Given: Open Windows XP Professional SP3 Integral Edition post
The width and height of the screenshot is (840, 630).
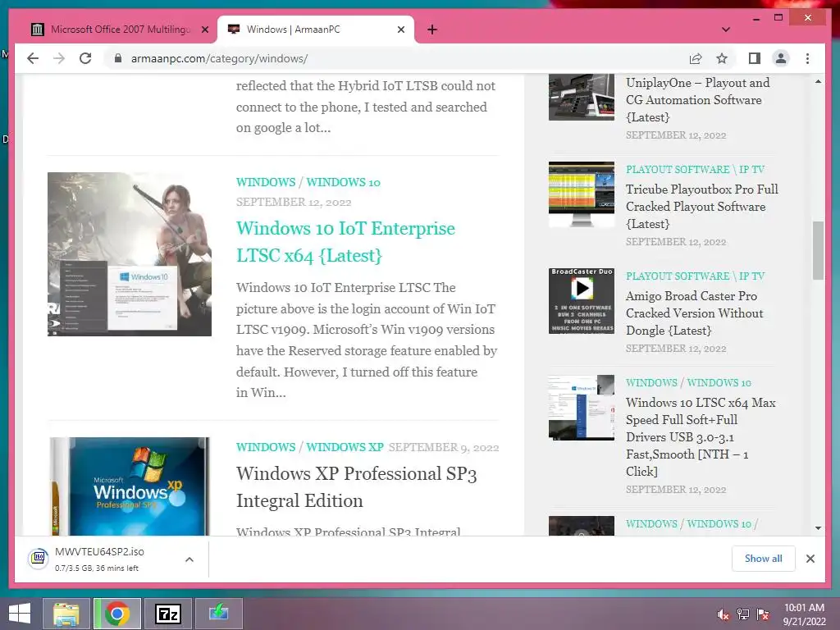Looking at the screenshot, I should (x=356, y=486).
